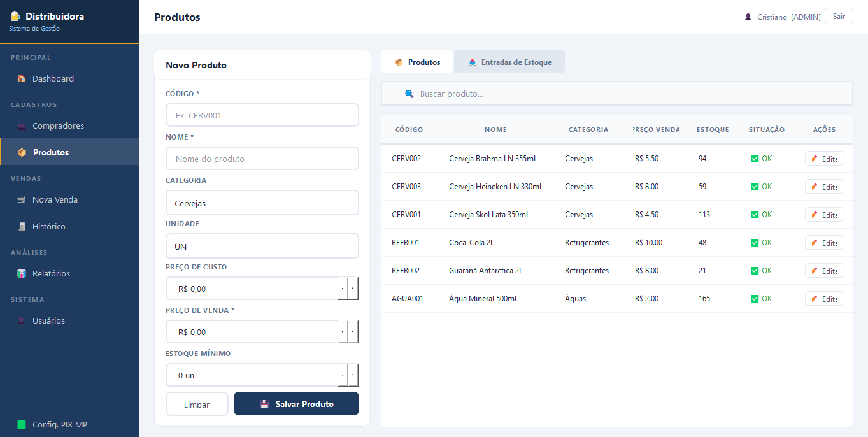
Task: Open the Unidade dropdown showing UN
Action: [x=262, y=247]
